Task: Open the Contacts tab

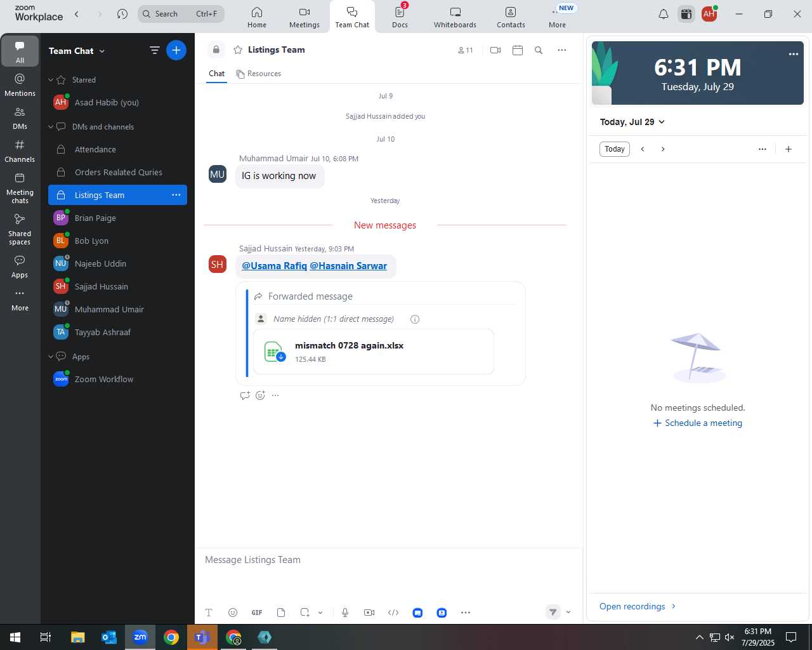Action: pos(511,17)
